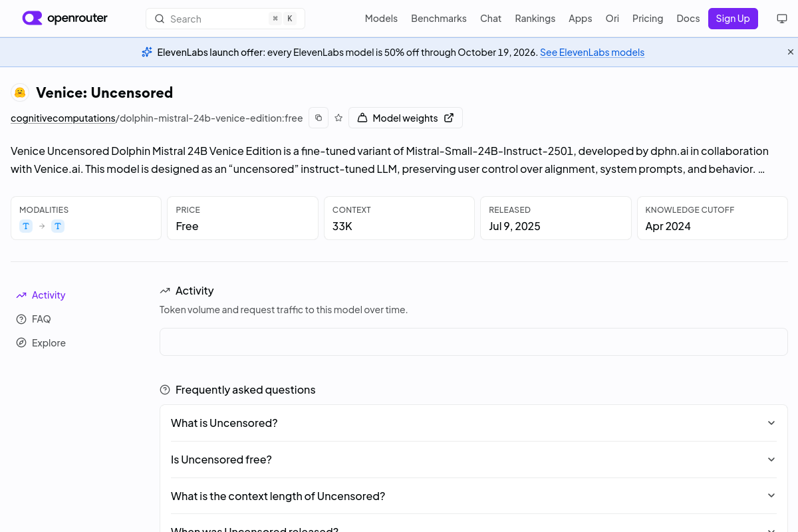The width and height of the screenshot is (798, 532).
Task: Expand the truncated model description ellipsis
Action: 761,169
